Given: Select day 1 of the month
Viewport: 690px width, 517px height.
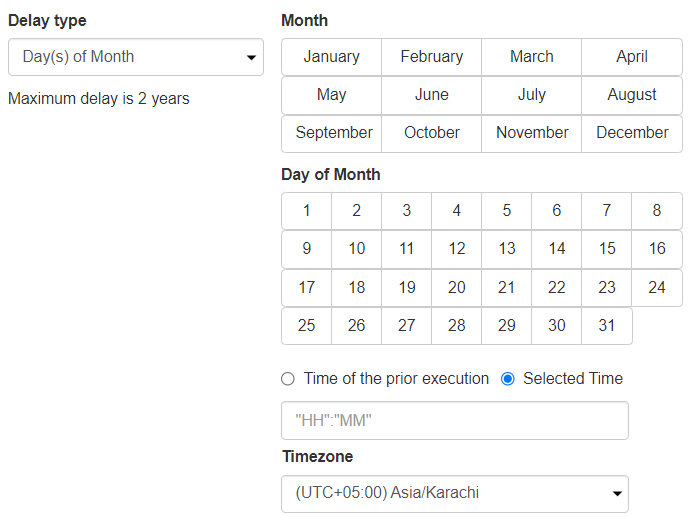Looking at the screenshot, I should click(307, 211).
